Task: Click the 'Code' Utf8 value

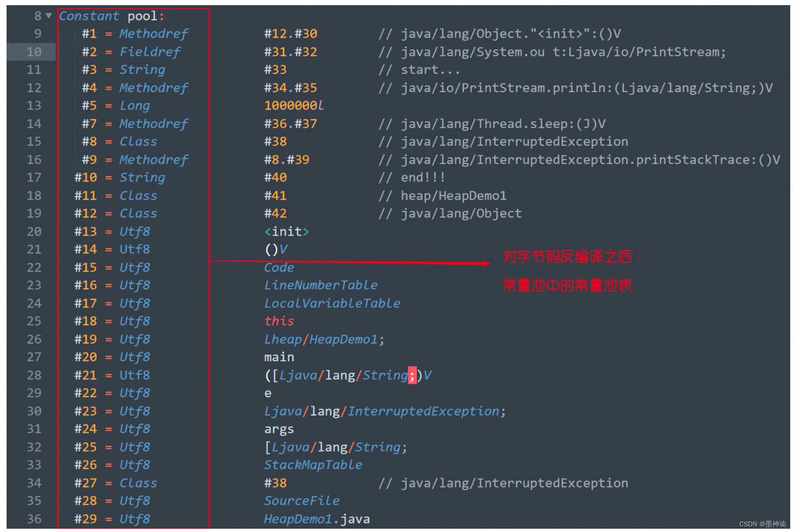Action: click(x=279, y=267)
